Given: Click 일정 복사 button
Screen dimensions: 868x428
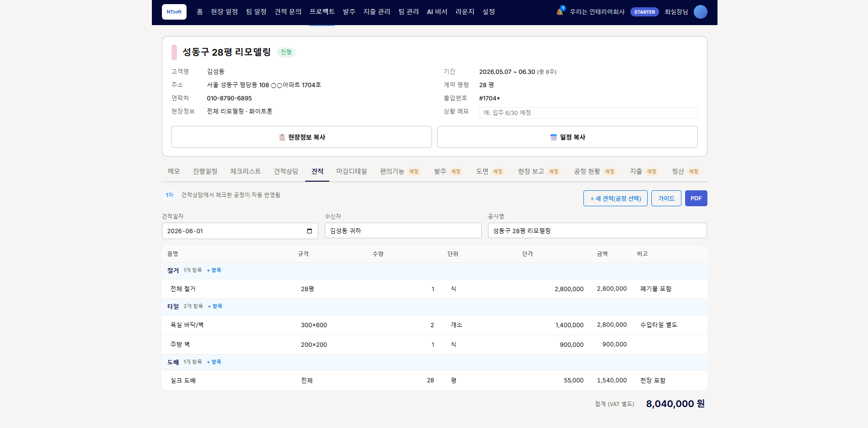Looking at the screenshot, I should coord(567,137).
